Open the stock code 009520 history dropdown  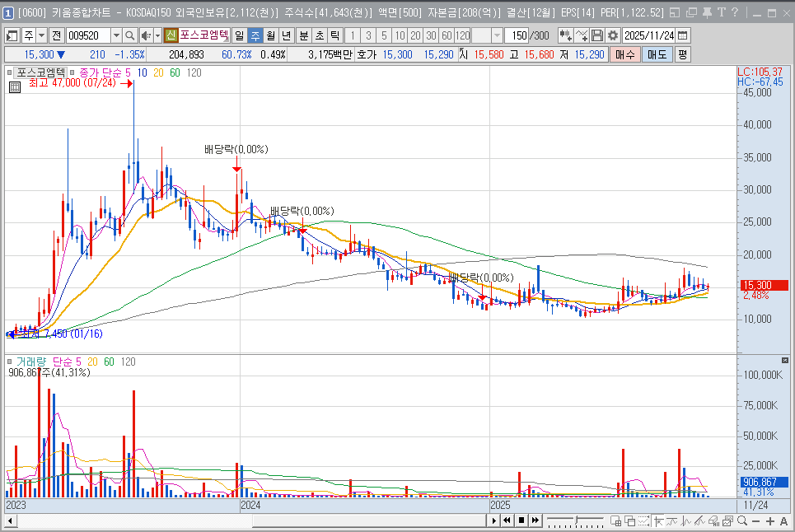(x=116, y=35)
